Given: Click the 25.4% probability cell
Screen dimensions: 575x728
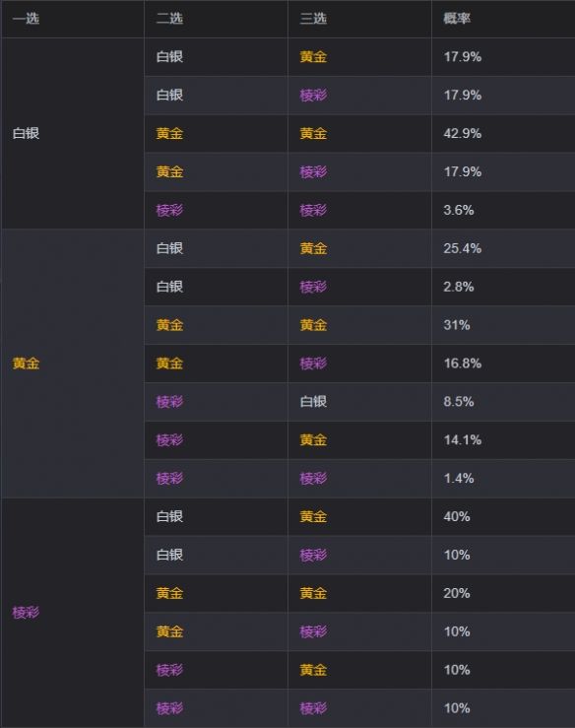Looking at the screenshot, I should tap(503, 248).
